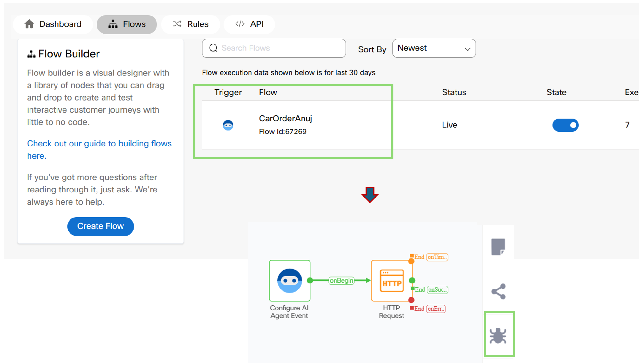This screenshot has width=639, height=364.
Task: Select the Flows tab
Action: pos(127,24)
